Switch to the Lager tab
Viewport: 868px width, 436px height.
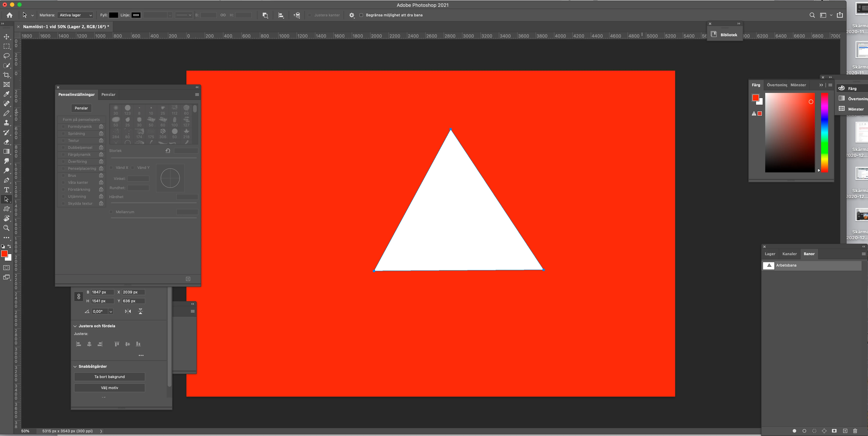tap(770, 254)
